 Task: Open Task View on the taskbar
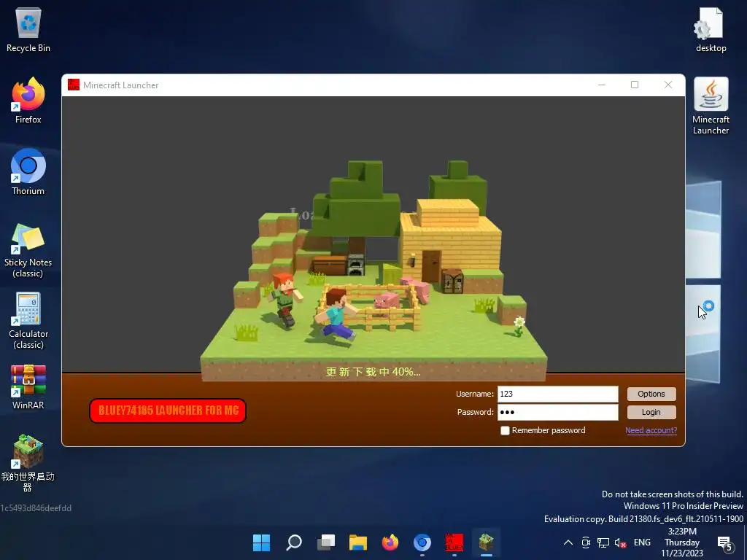[x=326, y=542]
